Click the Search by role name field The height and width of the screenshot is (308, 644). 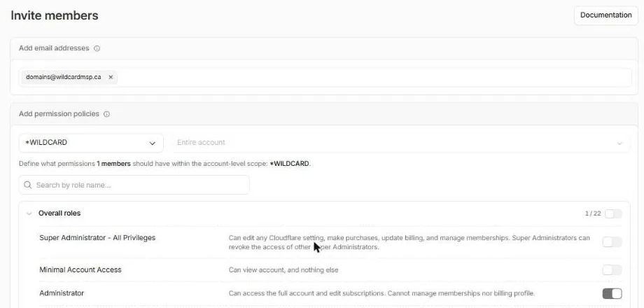134,185
